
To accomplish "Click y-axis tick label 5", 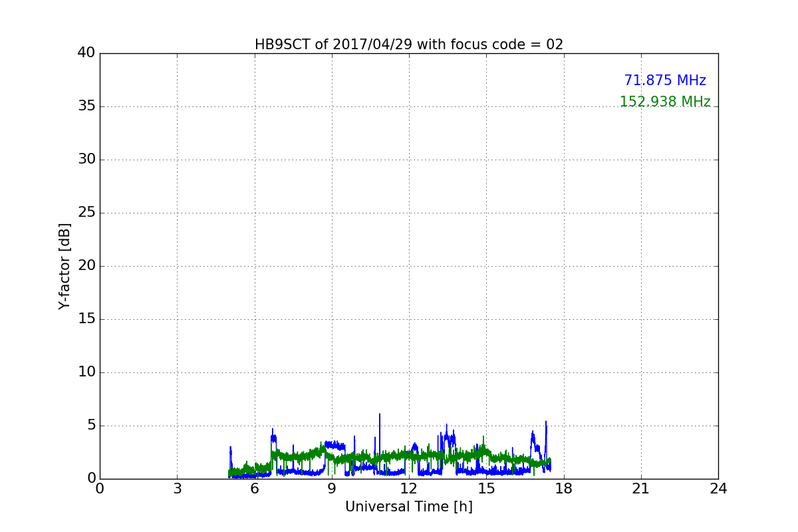I will coord(90,426).
